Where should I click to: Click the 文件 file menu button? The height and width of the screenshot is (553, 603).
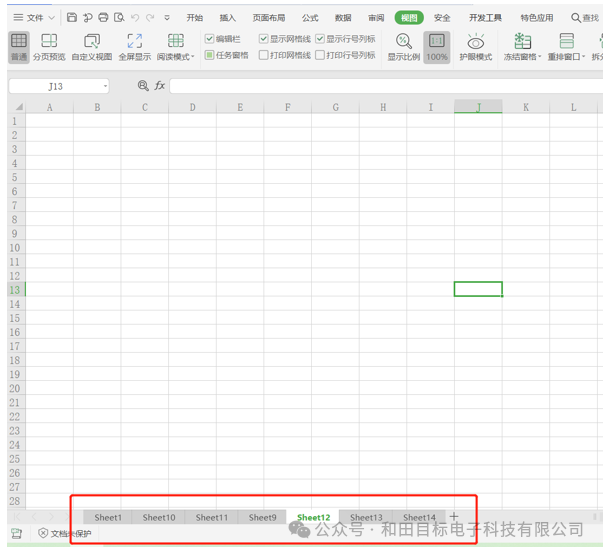(34, 18)
